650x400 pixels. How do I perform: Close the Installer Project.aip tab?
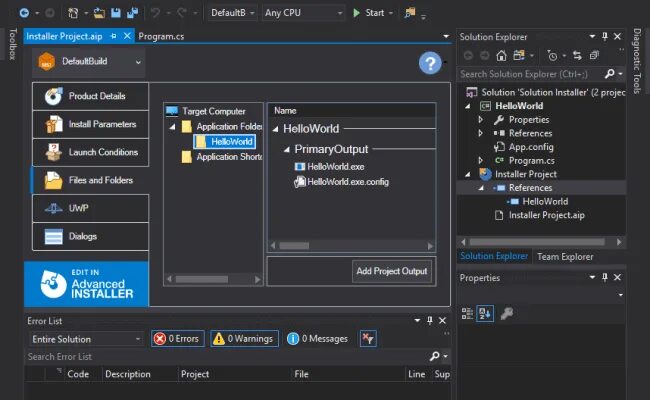coord(127,36)
